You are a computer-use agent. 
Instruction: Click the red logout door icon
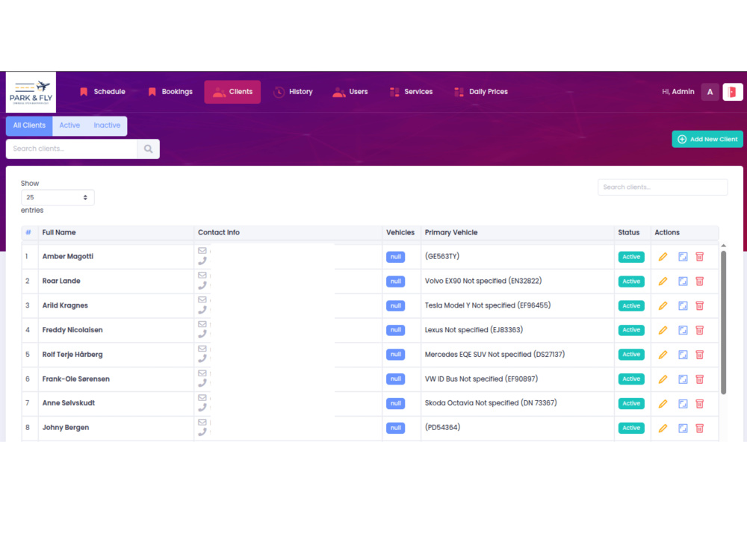pos(733,92)
